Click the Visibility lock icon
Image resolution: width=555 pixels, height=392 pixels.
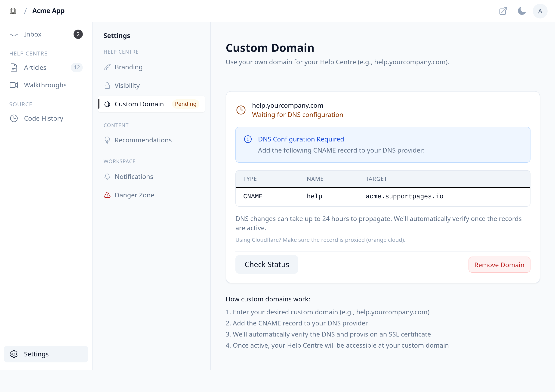pyautogui.click(x=107, y=86)
